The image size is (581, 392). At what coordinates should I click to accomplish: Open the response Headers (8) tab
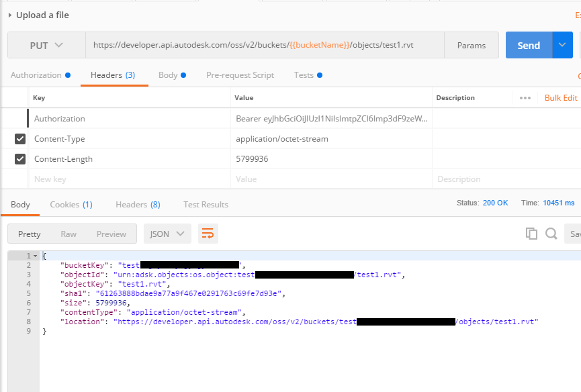click(x=138, y=205)
